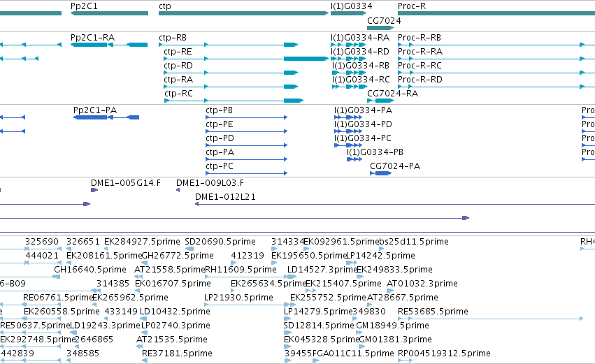Select the LP21930.5prime EST label

238,298
